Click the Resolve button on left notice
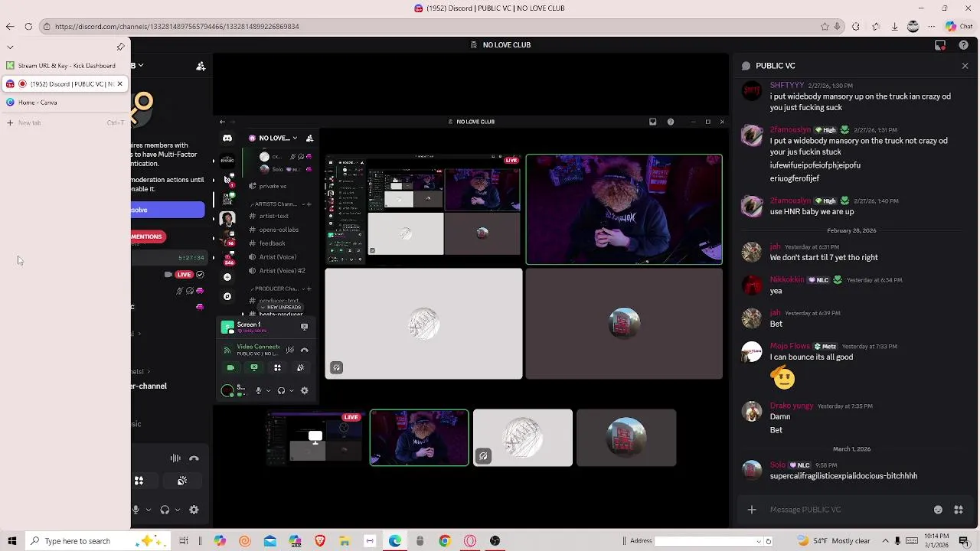980x551 pixels. tap(168, 210)
